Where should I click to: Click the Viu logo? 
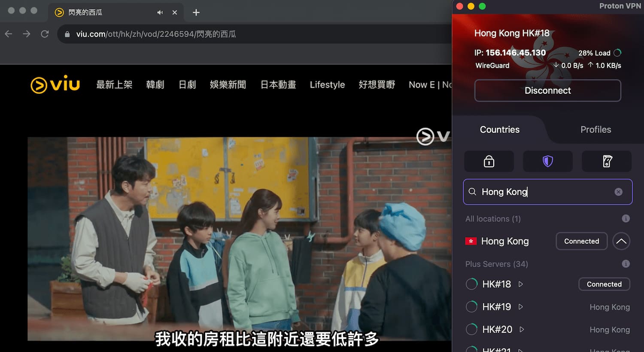coord(55,85)
